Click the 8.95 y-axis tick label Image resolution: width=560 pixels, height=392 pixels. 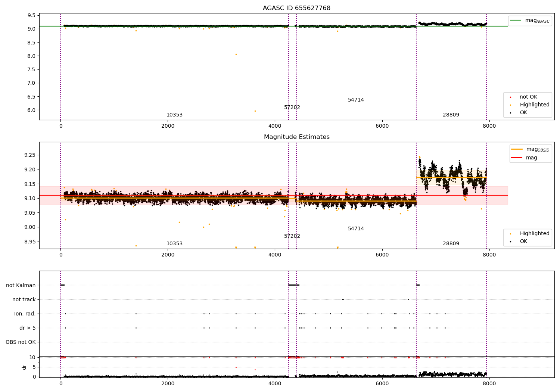coord(30,241)
